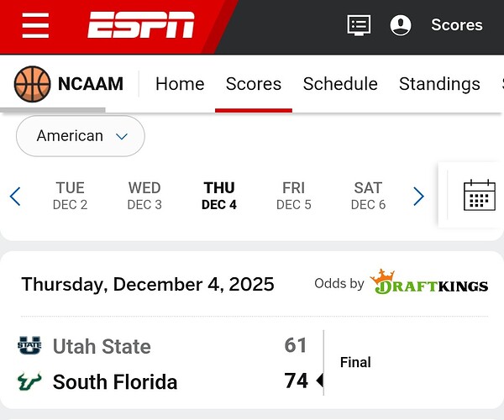Screen dimensions: 504x420
Task: Open the hamburger menu
Action: (x=35, y=25)
